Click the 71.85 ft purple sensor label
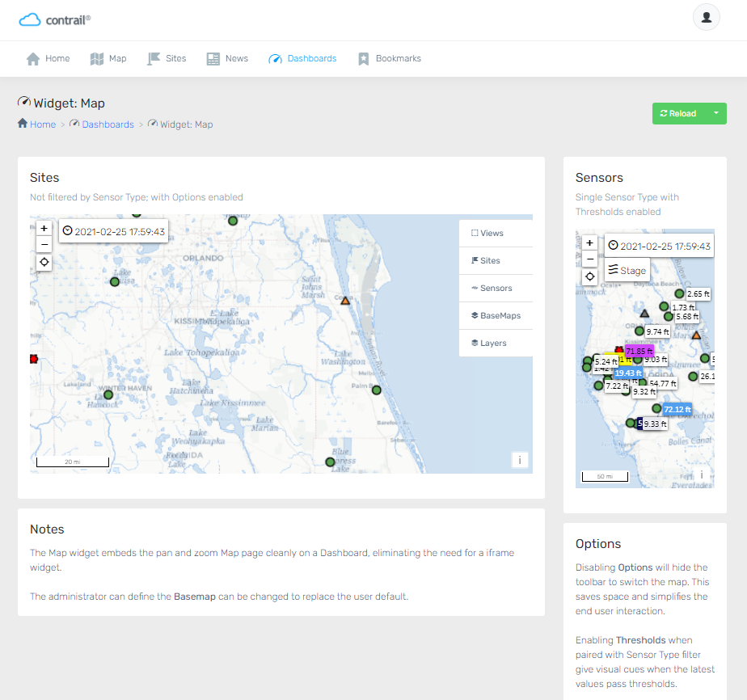Viewport: 747px width, 700px height. [x=639, y=352]
